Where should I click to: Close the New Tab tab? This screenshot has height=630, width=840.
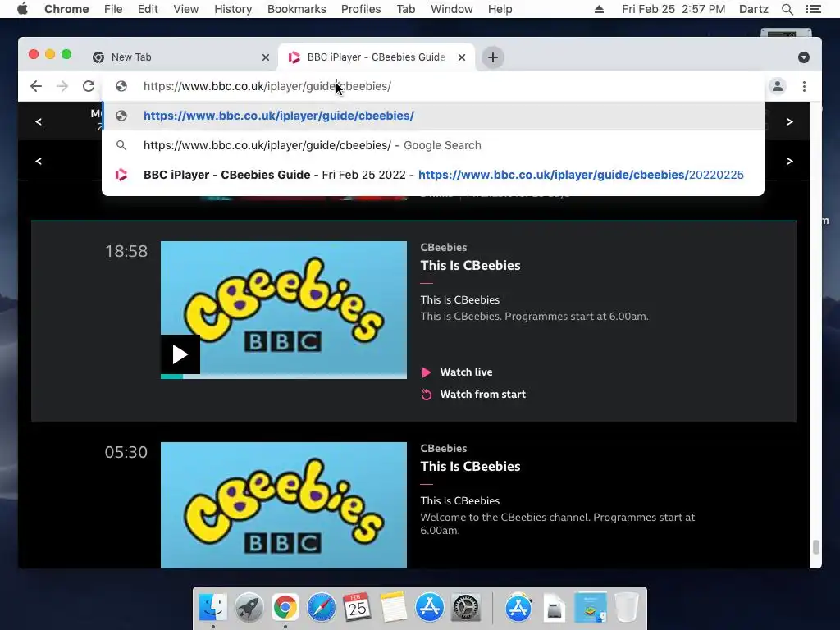(266, 57)
